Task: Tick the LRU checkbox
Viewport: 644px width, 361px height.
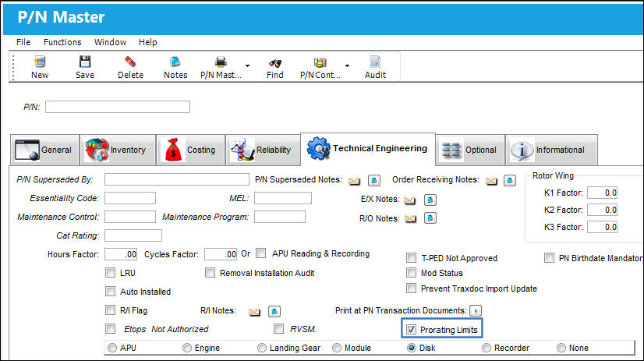Action: (110, 272)
